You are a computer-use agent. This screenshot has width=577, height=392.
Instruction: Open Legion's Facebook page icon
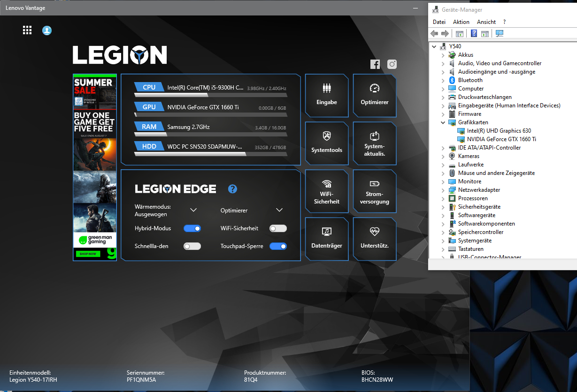[375, 65]
